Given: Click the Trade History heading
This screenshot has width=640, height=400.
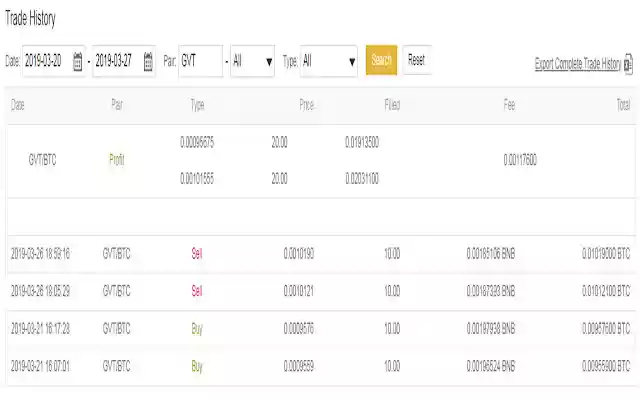Looking at the screenshot, I should pyautogui.click(x=30, y=18).
